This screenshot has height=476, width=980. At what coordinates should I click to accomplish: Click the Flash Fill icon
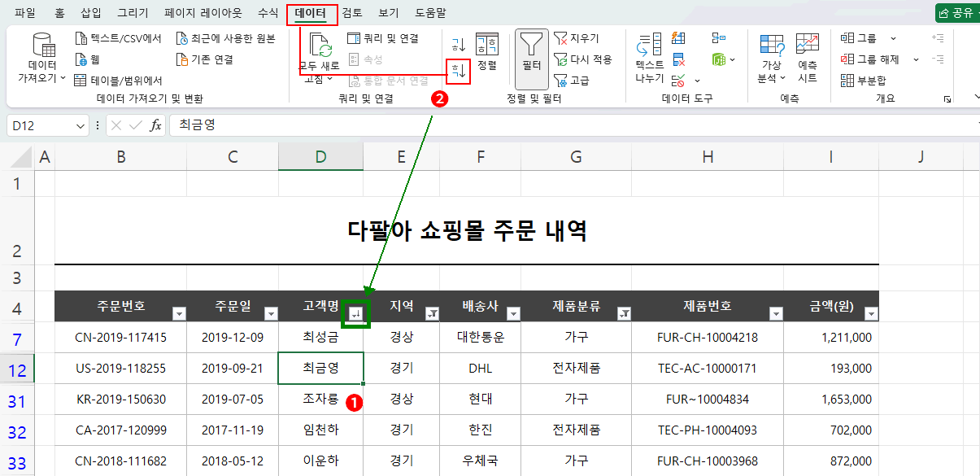point(679,38)
